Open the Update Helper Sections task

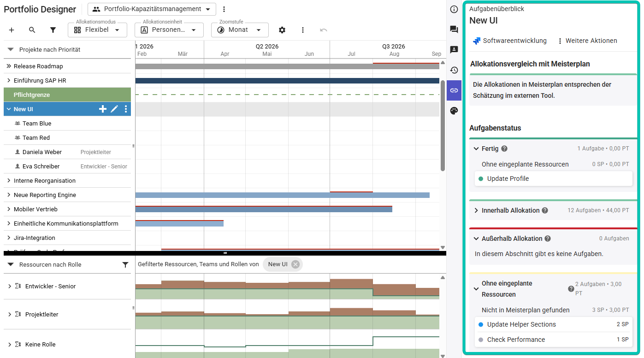(x=553, y=324)
